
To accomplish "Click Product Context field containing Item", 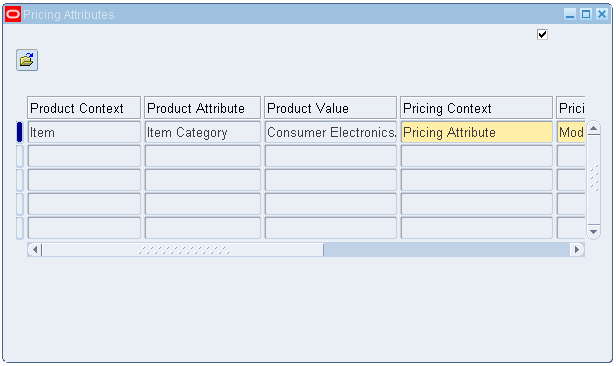I will [84, 132].
